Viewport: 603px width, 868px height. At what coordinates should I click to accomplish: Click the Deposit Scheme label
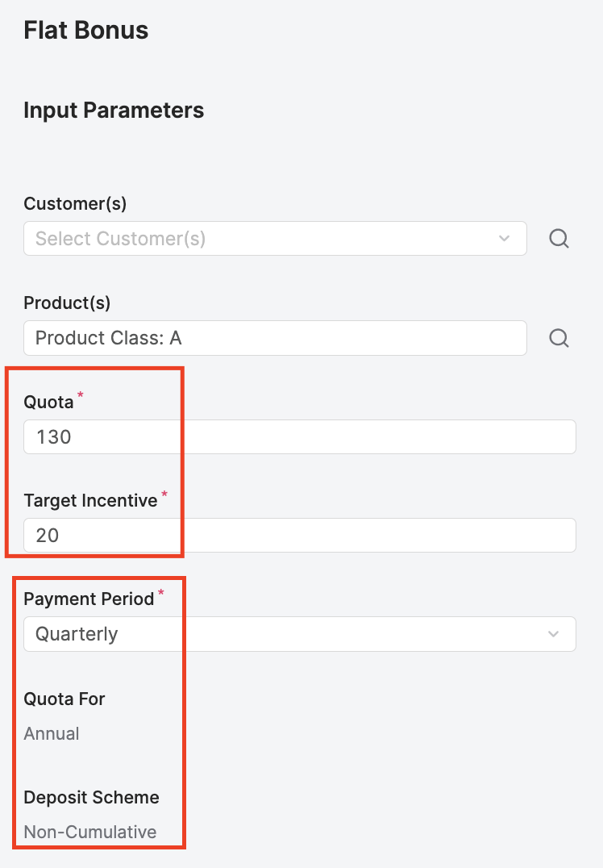(91, 798)
